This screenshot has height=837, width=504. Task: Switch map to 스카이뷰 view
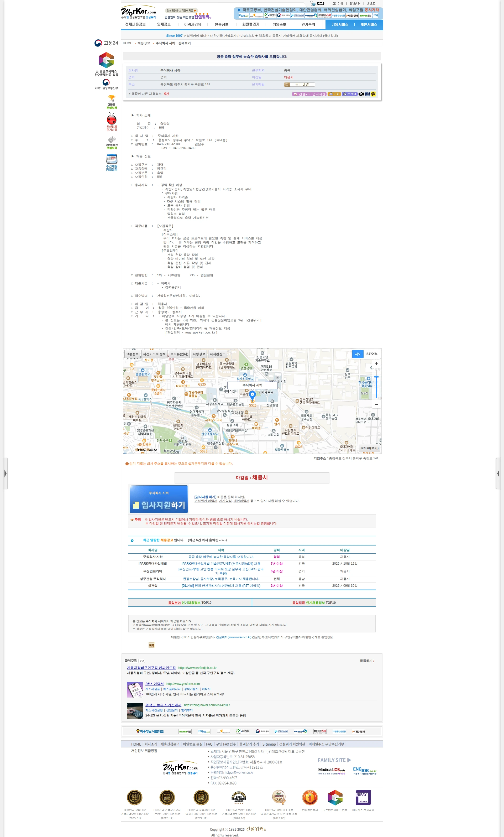click(x=371, y=353)
